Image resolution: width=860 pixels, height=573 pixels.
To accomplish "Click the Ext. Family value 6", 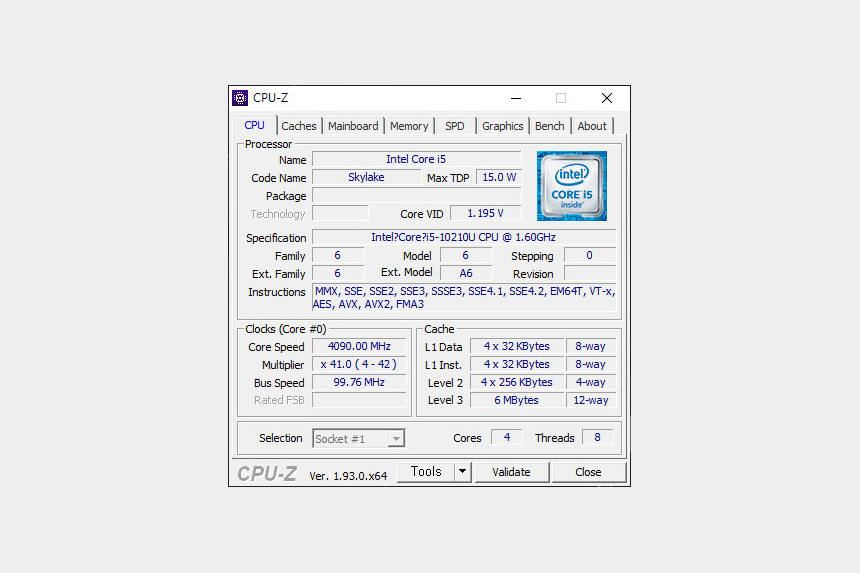I will click(x=338, y=273).
